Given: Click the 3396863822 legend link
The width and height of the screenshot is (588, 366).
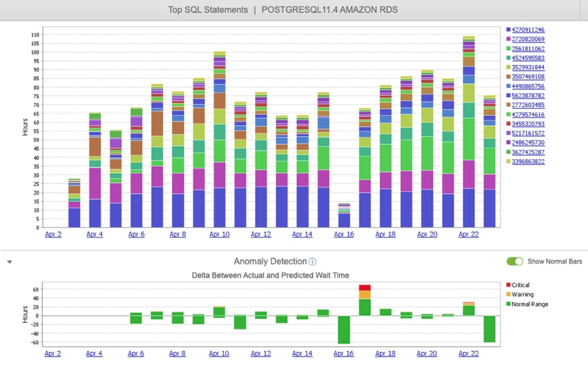Looking at the screenshot, I should pos(527,161).
